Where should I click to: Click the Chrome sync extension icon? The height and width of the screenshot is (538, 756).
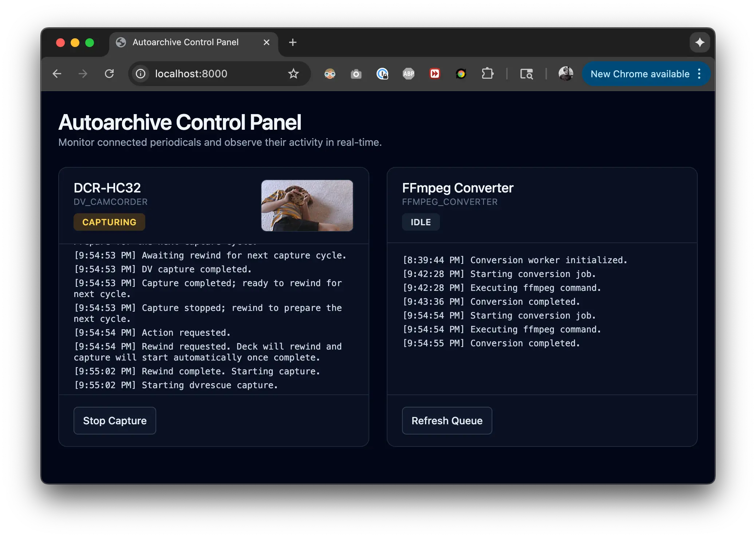click(x=461, y=74)
